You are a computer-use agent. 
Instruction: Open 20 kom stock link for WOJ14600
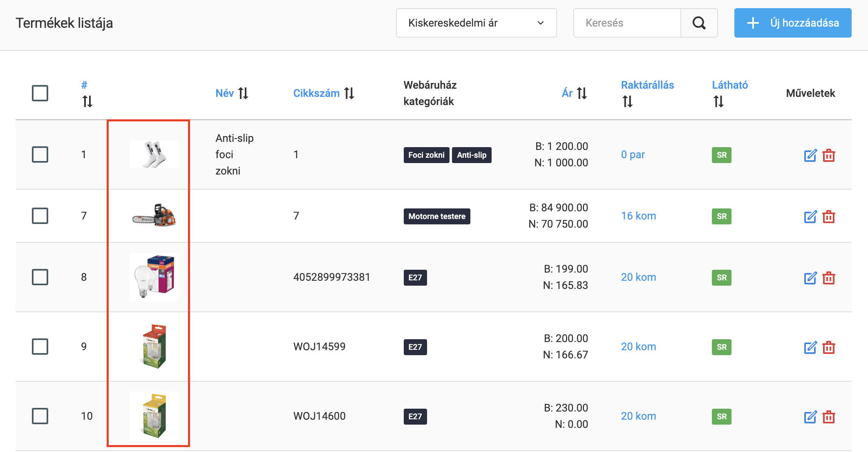(638, 416)
